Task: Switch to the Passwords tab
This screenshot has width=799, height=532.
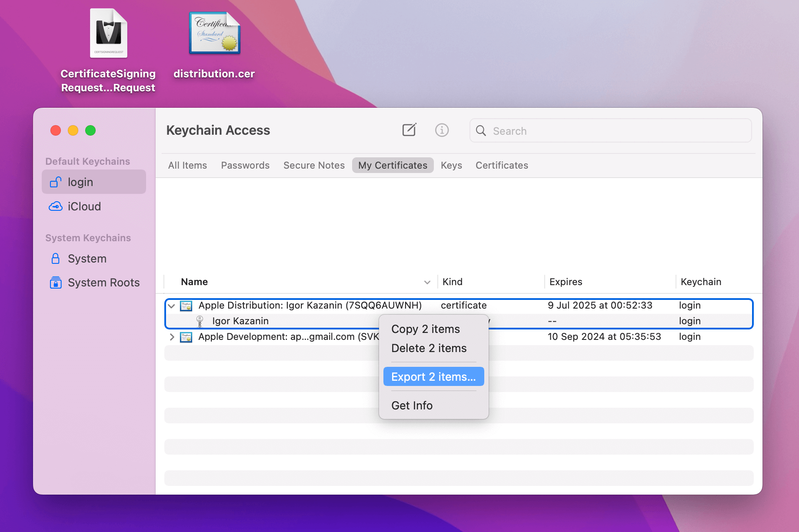Action: pos(245,165)
